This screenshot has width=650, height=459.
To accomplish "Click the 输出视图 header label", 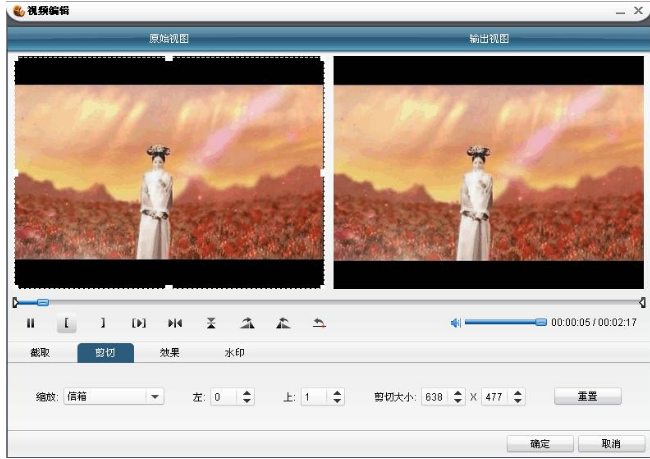I will [x=489, y=39].
